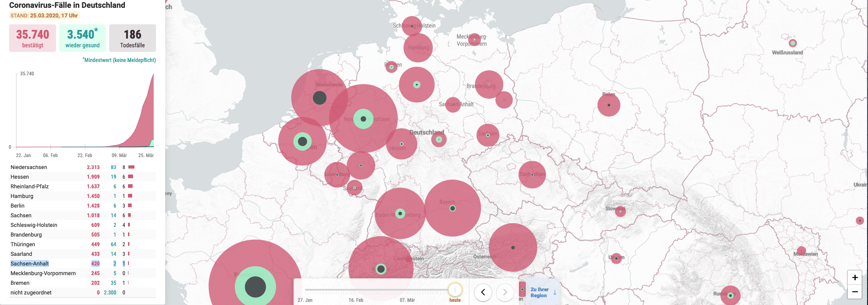Select the Berlin row in the table
The height and width of the screenshot is (305, 868).
pyautogui.click(x=83, y=206)
